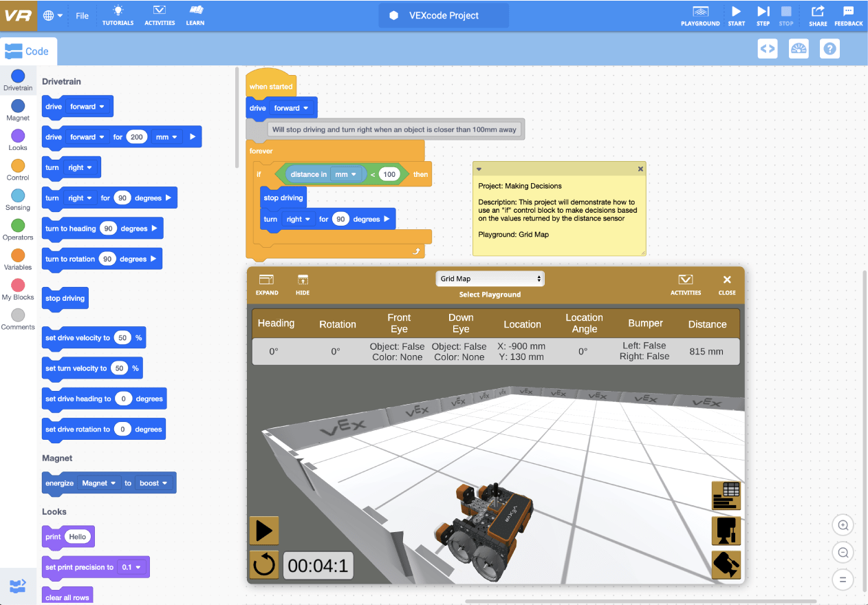
Task: Open the Tutorials lightbulb icon
Action: (118, 15)
